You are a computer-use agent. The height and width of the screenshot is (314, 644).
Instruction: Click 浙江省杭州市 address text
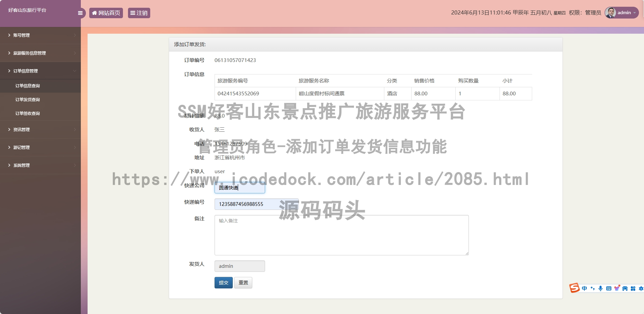point(230,158)
